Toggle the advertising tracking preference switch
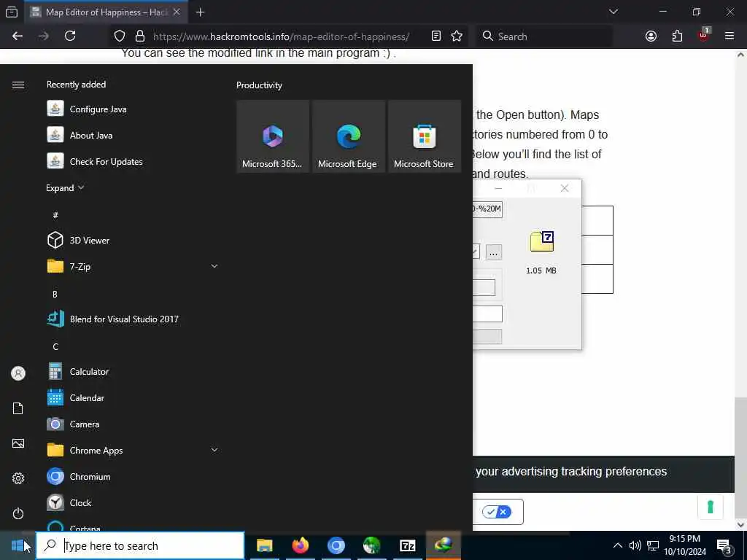Image resolution: width=747 pixels, height=560 pixels. coord(497,512)
